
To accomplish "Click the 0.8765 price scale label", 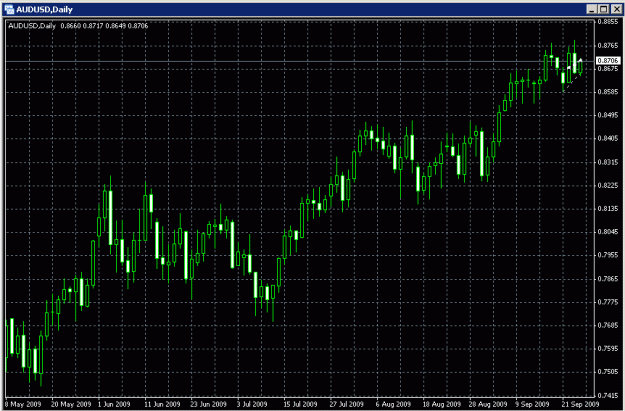I will point(608,45).
